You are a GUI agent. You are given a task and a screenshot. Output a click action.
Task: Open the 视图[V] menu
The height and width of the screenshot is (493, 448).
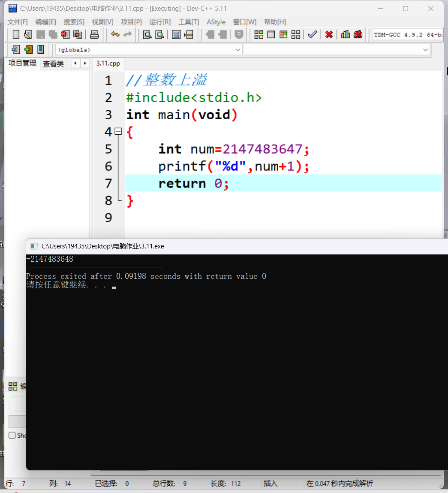coord(102,22)
